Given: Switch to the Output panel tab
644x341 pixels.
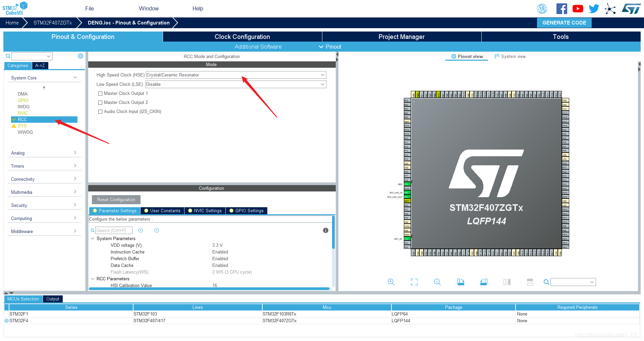Looking at the screenshot, I should (53, 299).
